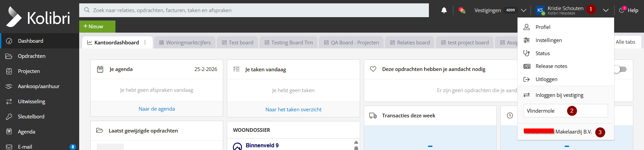Viewport: 644px width, 150px height.
Task: Click the notification bell icon
Action: click(444, 10)
